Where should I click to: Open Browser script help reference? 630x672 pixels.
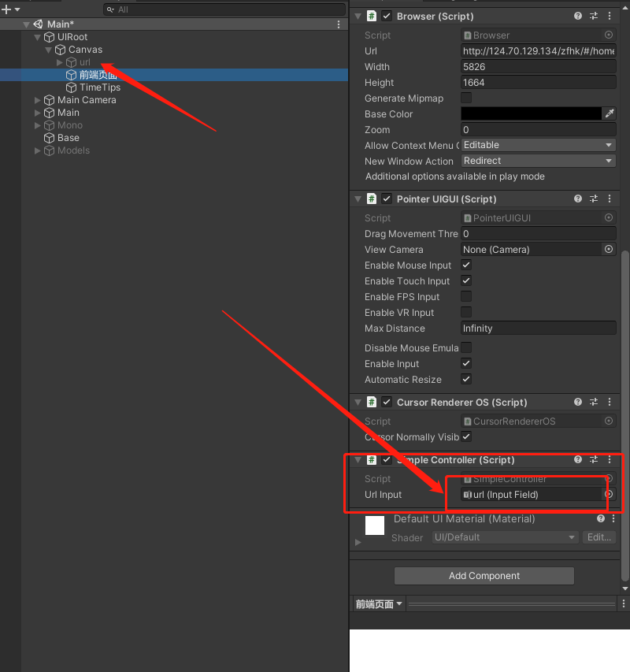click(x=578, y=16)
